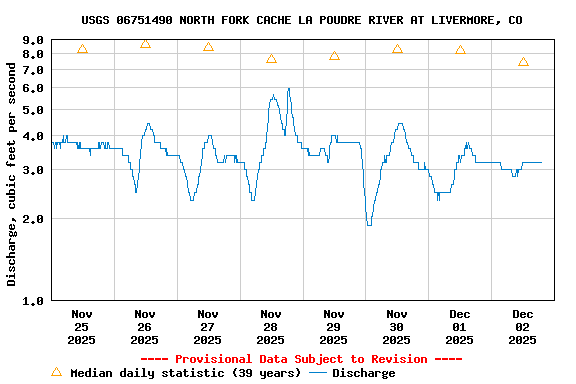Click the Nov 27 2025 date label
The height and width of the screenshot is (384, 576).
(208, 327)
